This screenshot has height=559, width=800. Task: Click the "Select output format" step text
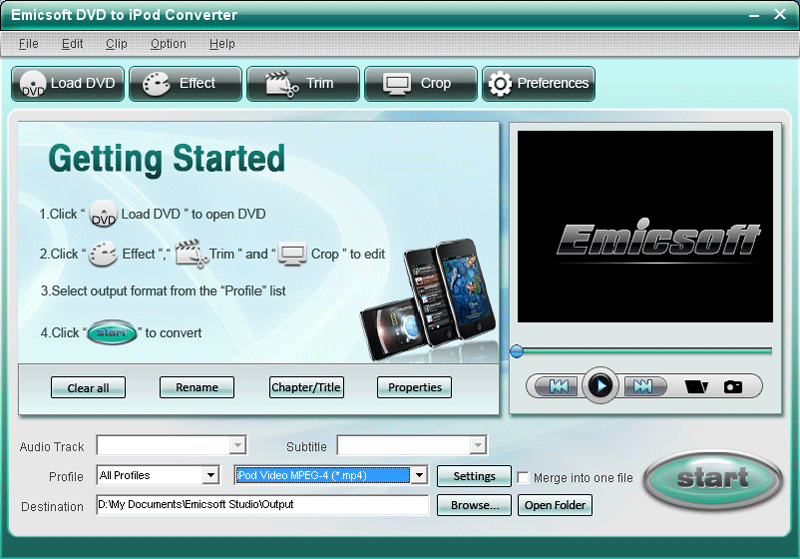(163, 291)
